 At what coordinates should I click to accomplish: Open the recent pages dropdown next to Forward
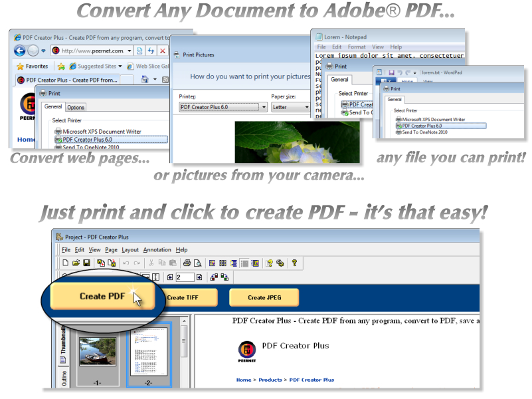tap(43, 51)
